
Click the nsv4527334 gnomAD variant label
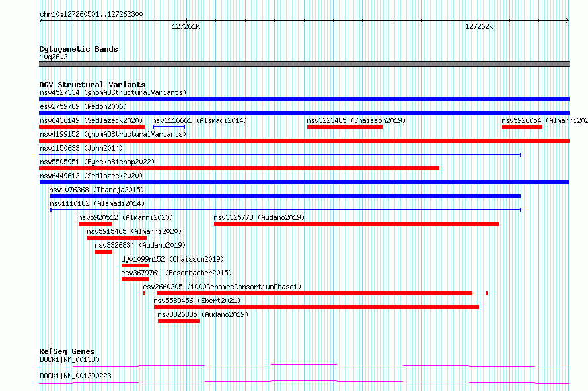click(x=113, y=92)
